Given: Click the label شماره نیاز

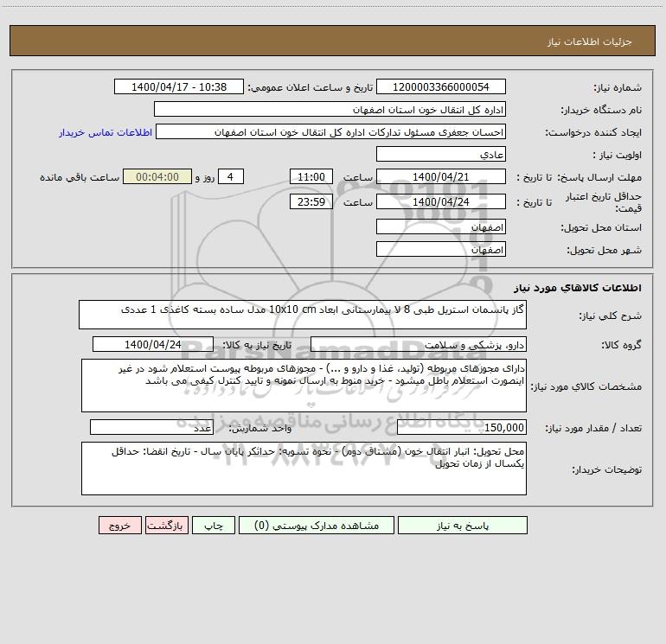Looking at the screenshot, I should coord(618,88).
